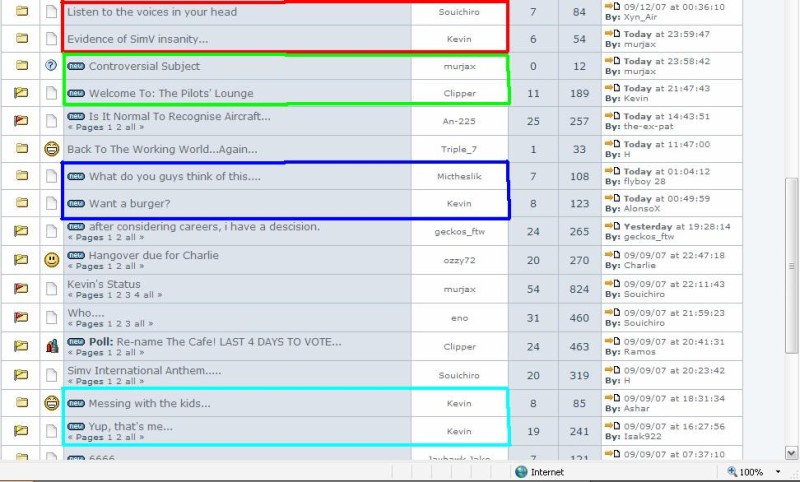
Task: Open the 'Controversial Subject' thread
Action: (144, 66)
